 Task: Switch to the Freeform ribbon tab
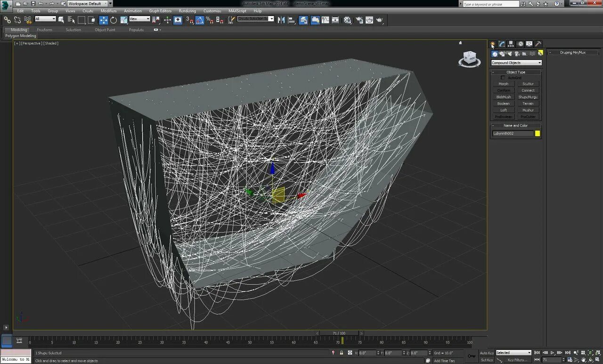tap(44, 30)
